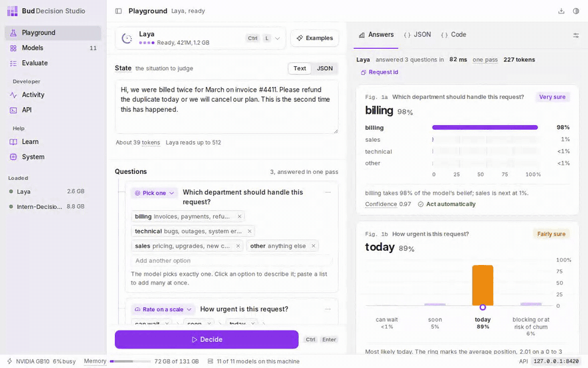Toggle the sidebar panel icon beside Playground
The width and height of the screenshot is (588, 368).
coord(118,11)
